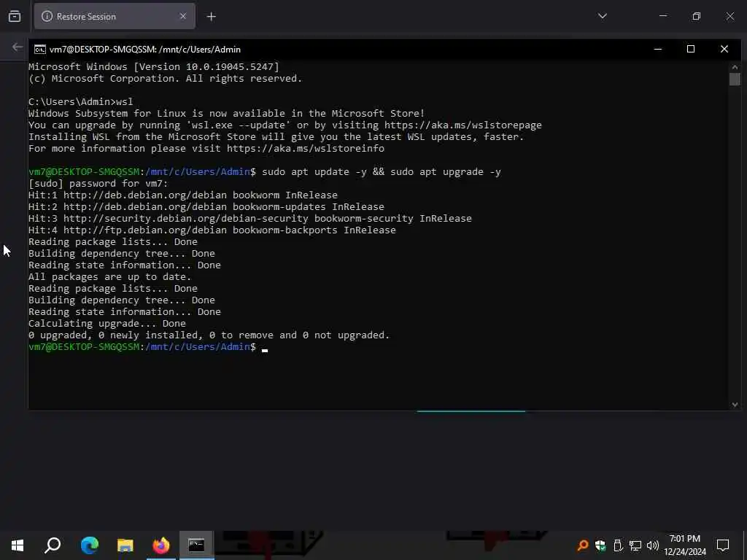Click Hit:3 security.debian.org line

[x=249, y=219]
